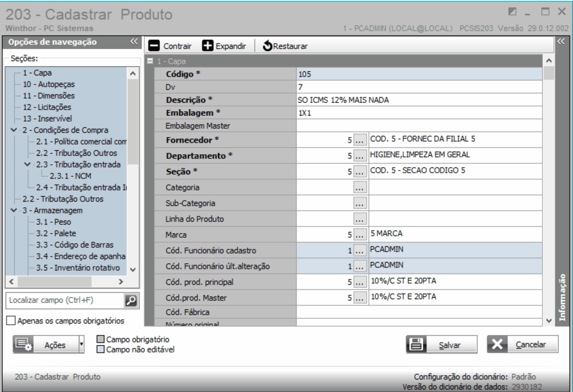Collapse the 2 - Condições de Compra node
The image size is (573, 392).
coord(14,130)
